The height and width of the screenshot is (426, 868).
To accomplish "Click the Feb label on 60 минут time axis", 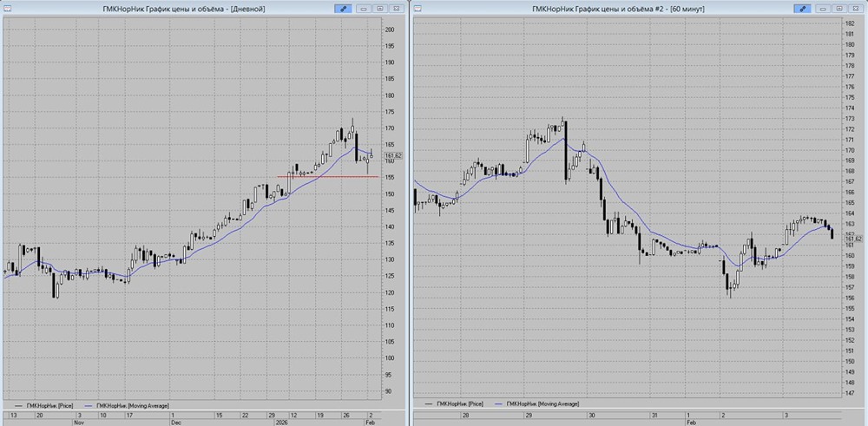I will 692,421.
